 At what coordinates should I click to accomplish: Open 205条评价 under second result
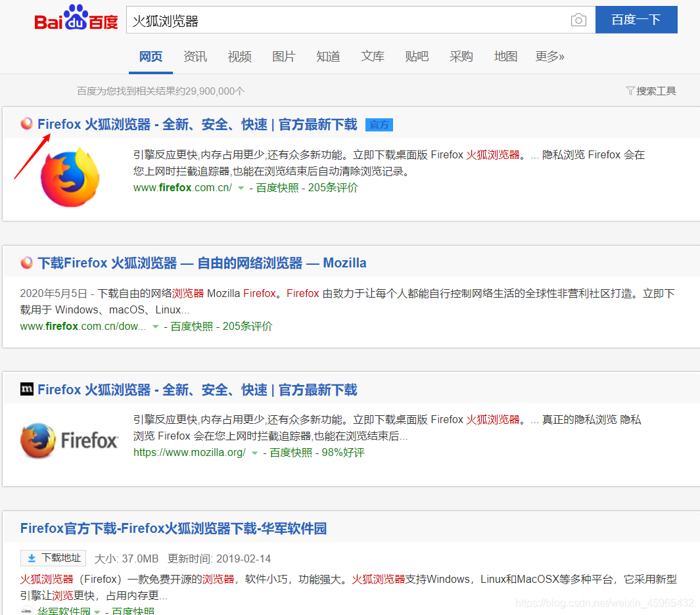(x=247, y=327)
